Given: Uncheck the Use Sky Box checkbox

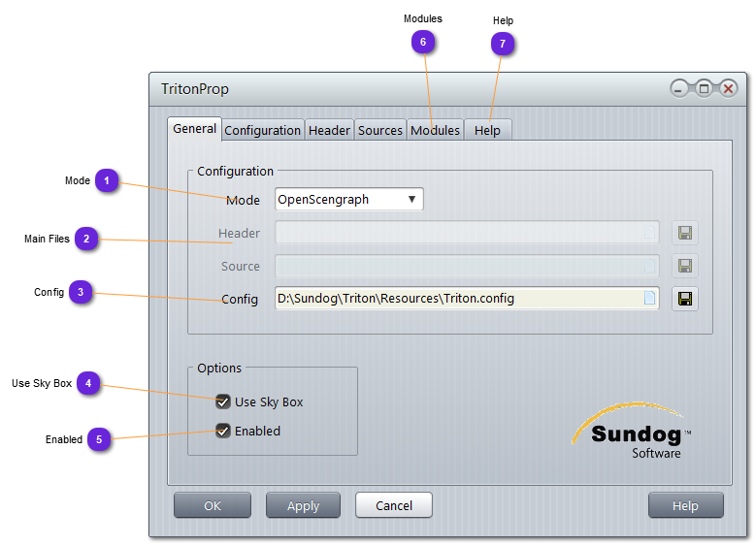Looking at the screenshot, I should click(x=223, y=401).
